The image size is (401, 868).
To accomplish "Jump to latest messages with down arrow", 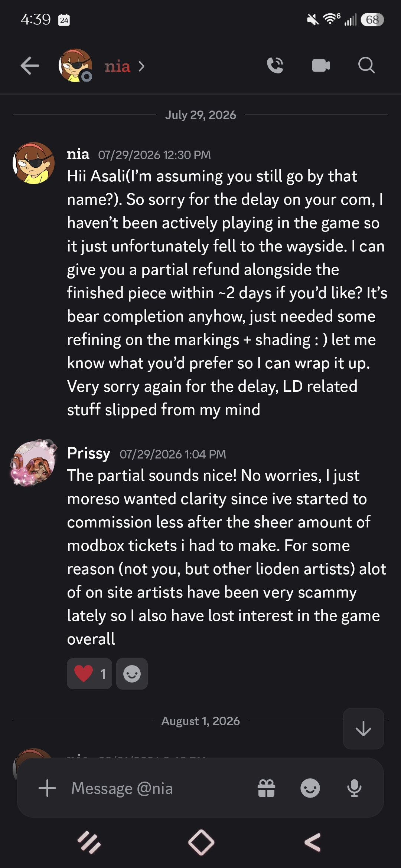I will coord(363,729).
